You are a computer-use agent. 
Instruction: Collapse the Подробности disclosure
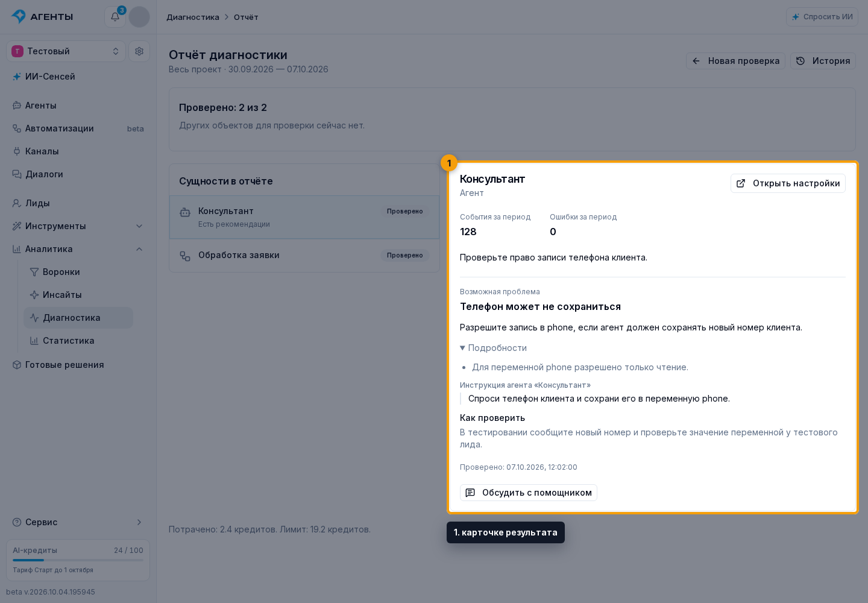click(x=493, y=348)
